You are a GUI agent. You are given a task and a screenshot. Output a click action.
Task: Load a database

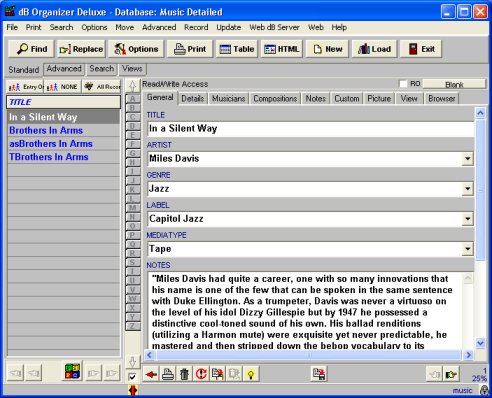(374, 49)
